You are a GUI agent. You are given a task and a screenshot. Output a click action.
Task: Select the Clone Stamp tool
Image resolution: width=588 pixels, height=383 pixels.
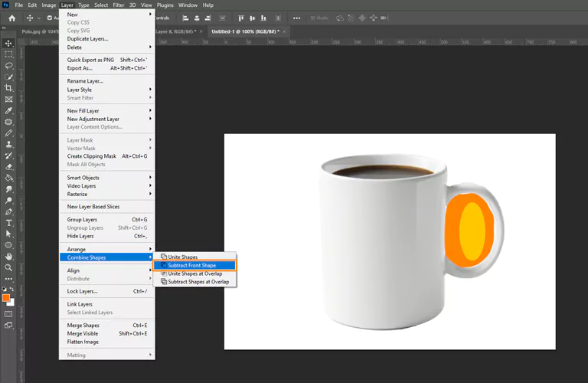[8, 145]
